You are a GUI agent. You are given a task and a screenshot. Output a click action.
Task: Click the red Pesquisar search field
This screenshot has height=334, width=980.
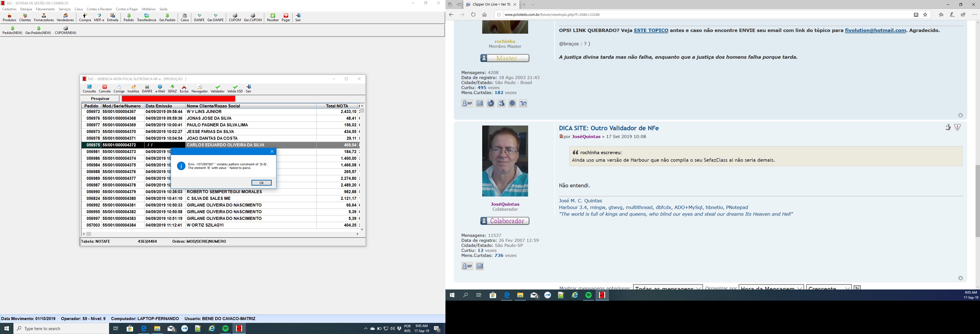point(178,99)
